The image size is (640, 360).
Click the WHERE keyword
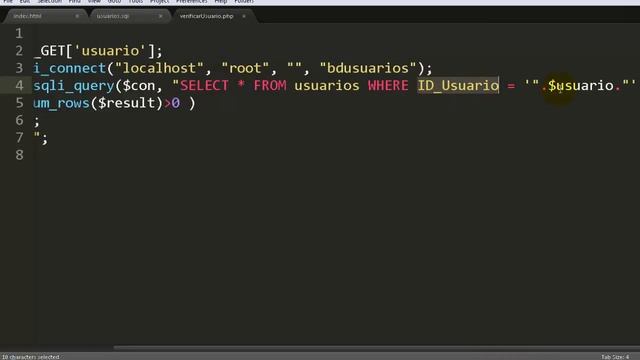388,86
